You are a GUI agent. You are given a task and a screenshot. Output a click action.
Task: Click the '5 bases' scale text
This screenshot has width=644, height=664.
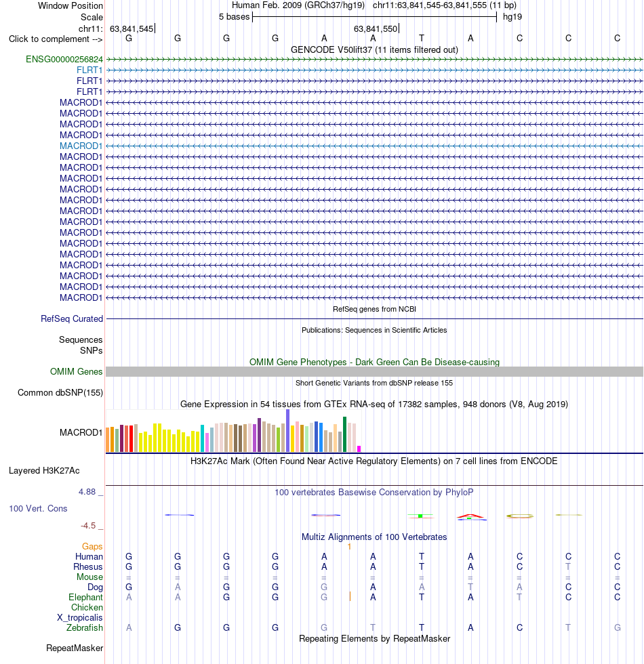point(235,17)
